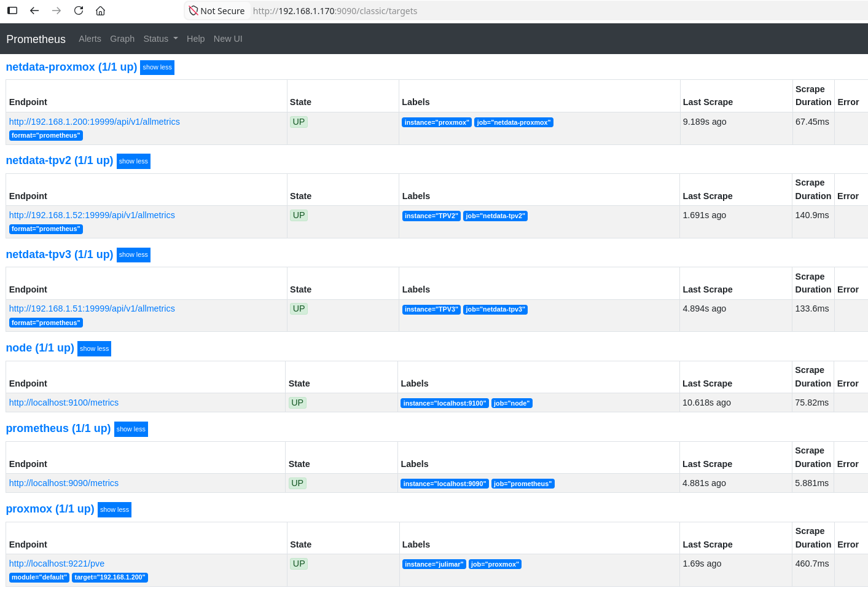This screenshot has width=868, height=601.
Task: Open the Graph menu item
Action: (x=122, y=39)
